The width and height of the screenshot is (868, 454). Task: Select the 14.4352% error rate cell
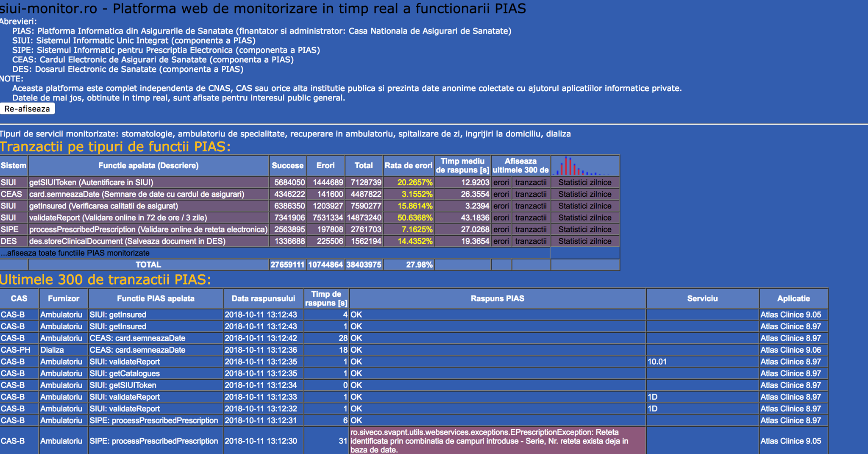pos(409,241)
